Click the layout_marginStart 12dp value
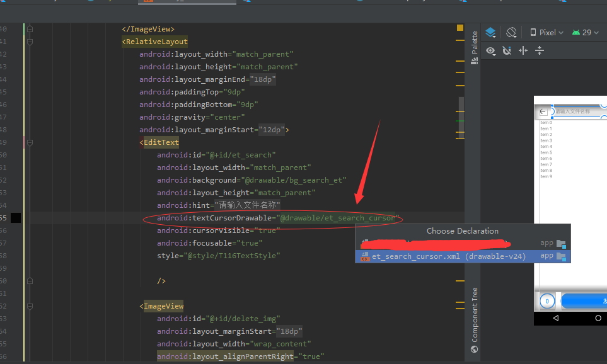This screenshot has width=607, height=364. (272, 130)
